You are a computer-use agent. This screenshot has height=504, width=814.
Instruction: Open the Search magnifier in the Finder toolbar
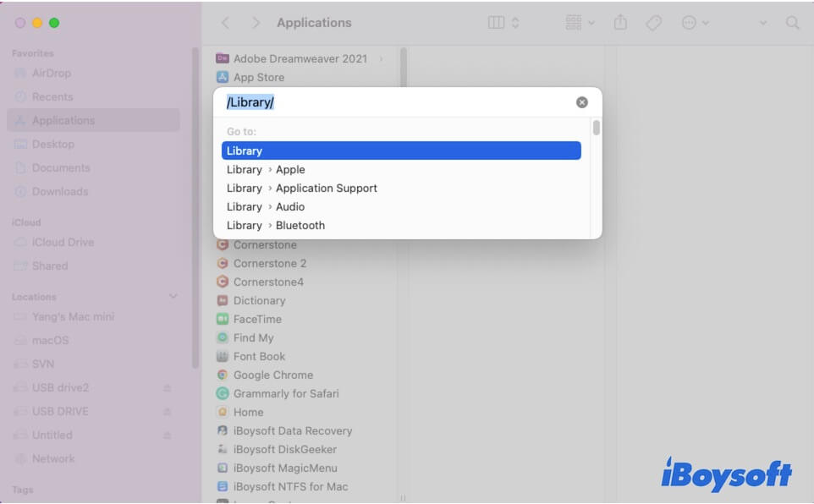point(793,23)
